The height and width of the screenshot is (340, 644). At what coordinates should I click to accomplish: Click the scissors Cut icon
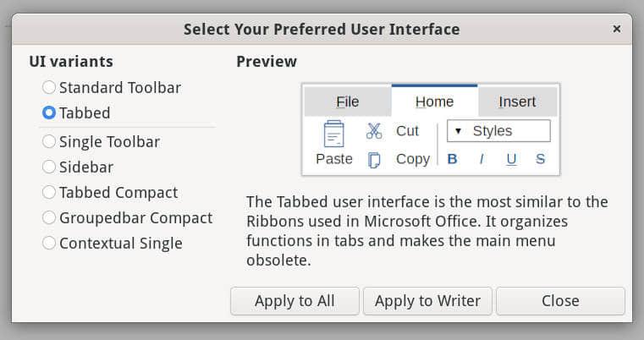coord(374,131)
